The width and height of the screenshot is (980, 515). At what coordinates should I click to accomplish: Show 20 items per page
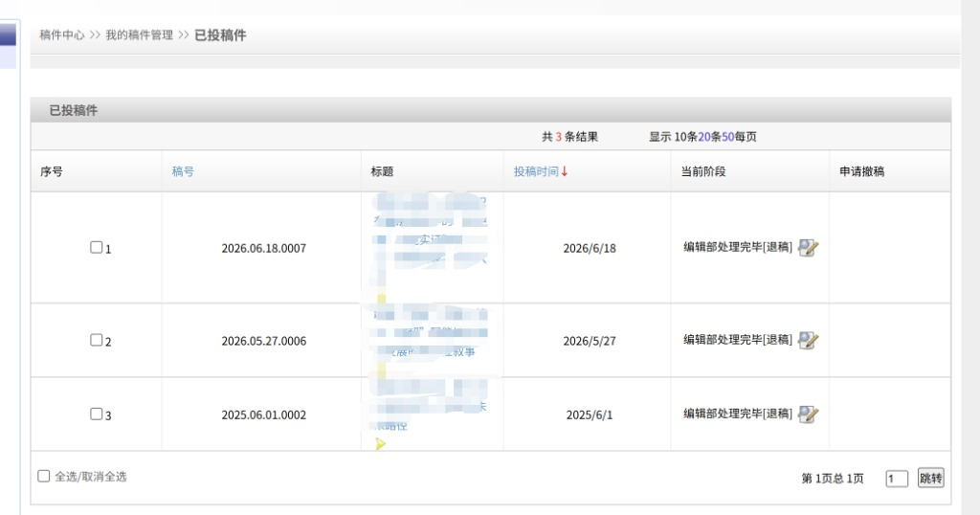click(x=704, y=137)
